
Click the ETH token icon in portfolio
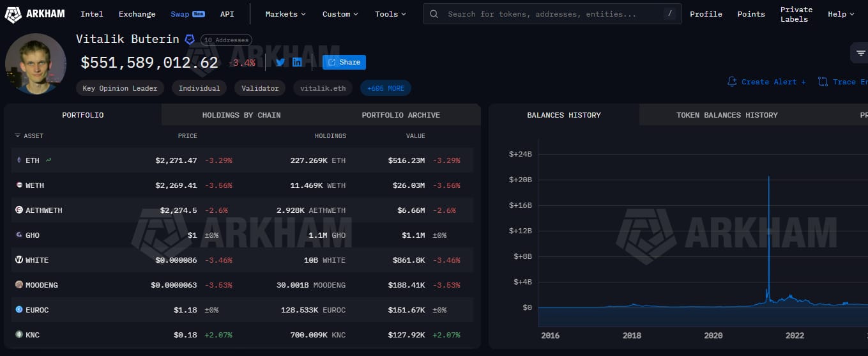pyautogui.click(x=19, y=160)
